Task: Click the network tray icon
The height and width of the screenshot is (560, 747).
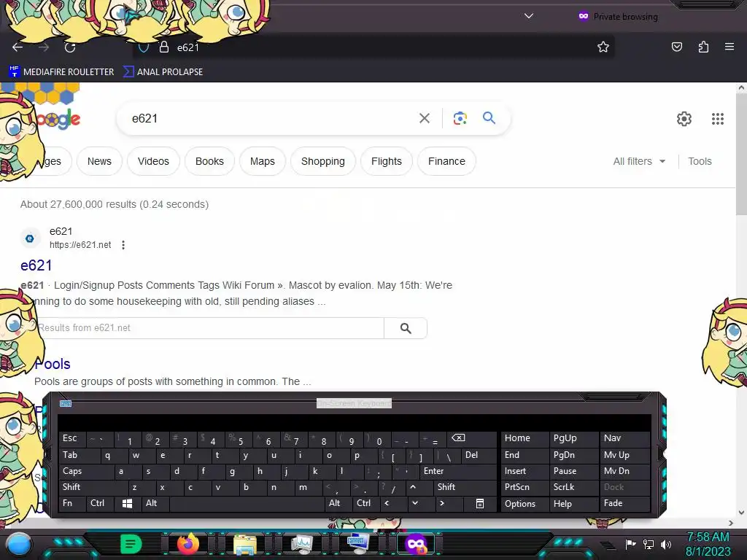Action: click(x=648, y=544)
